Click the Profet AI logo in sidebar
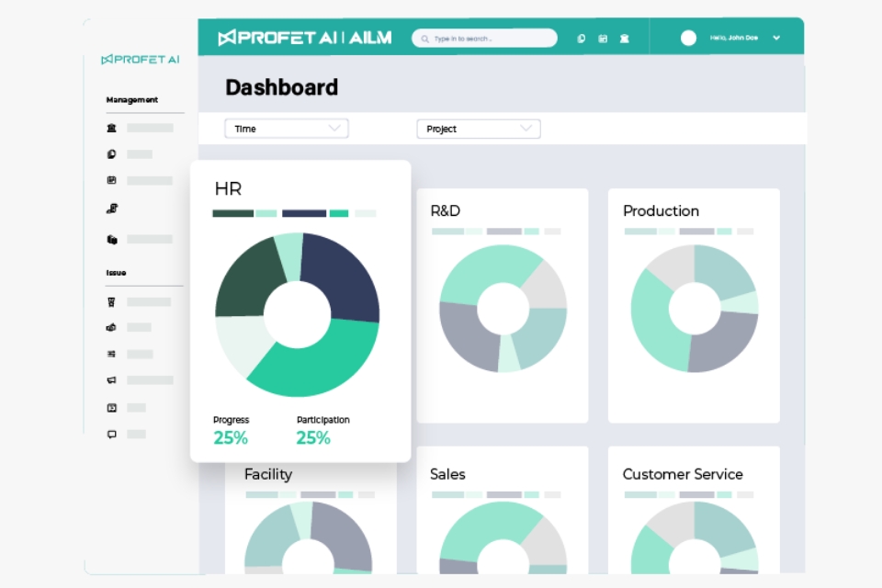882x588 pixels. click(141, 60)
